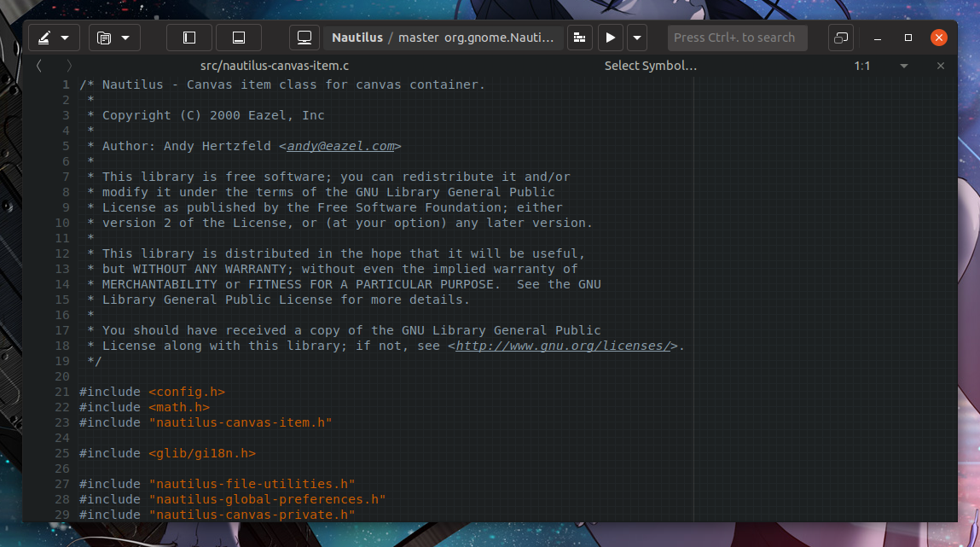Click the <glib/gi18n.h> include text
This screenshot has width=980, height=547.
tap(202, 453)
